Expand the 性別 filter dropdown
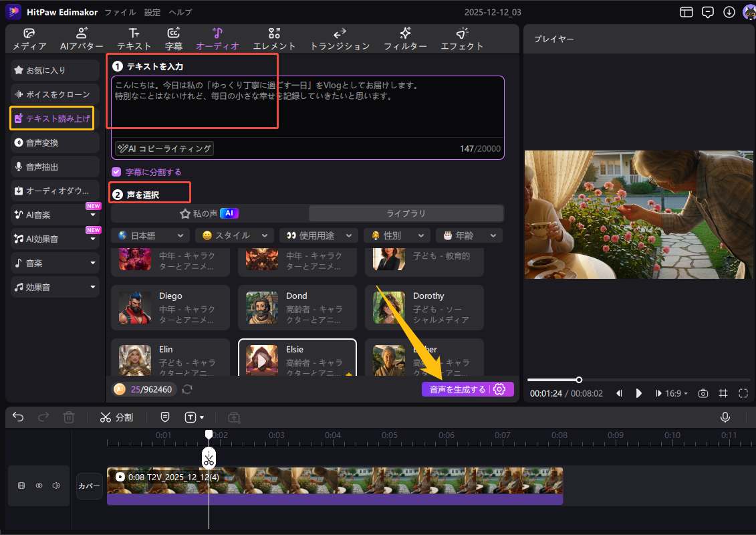 pyautogui.click(x=398, y=235)
